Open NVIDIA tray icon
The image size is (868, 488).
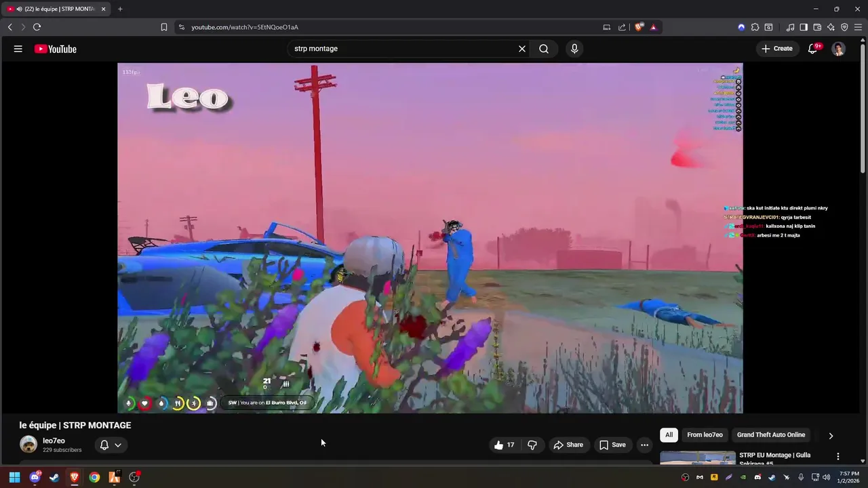[x=743, y=477]
